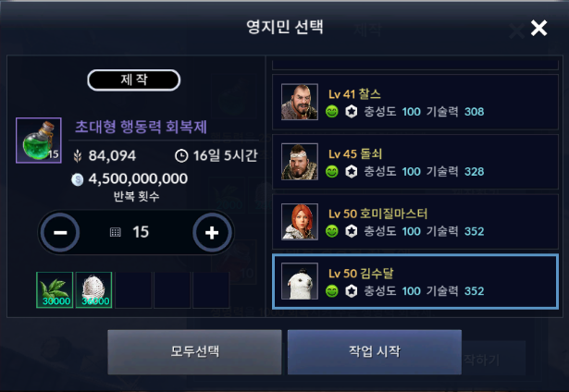Click the white seal portrait of 김수달
The width and height of the screenshot is (569, 392).
pyautogui.click(x=300, y=281)
